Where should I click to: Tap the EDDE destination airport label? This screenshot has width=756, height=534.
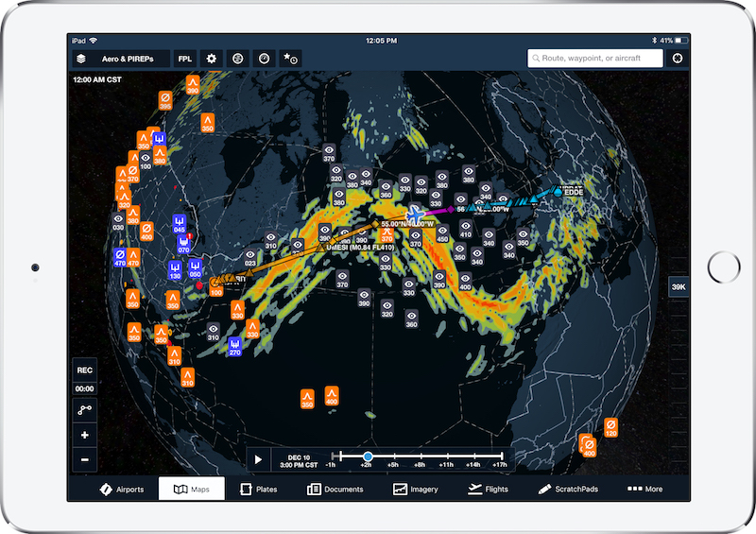pyautogui.click(x=572, y=191)
